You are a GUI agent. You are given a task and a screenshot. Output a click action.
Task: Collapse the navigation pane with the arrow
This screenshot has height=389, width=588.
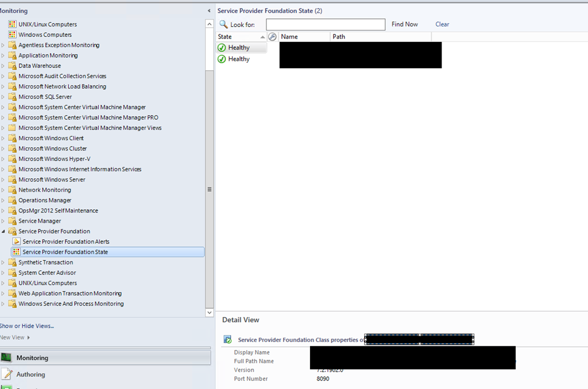click(x=209, y=11)
